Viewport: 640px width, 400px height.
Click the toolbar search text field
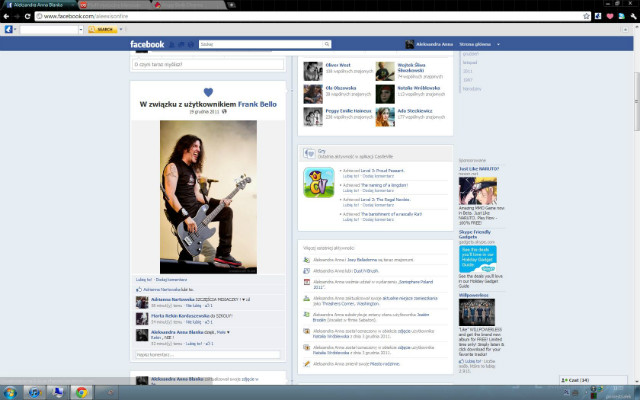[49, 29]
